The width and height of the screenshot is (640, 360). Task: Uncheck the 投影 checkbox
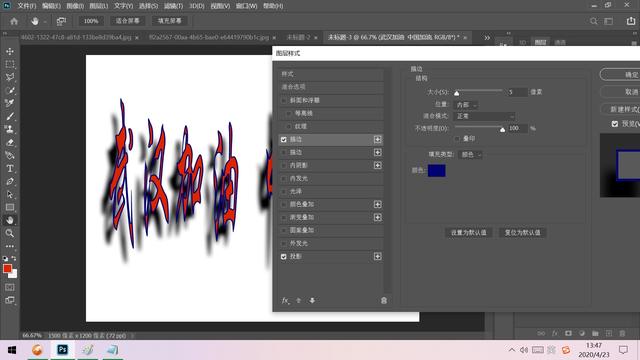(284, 256)
